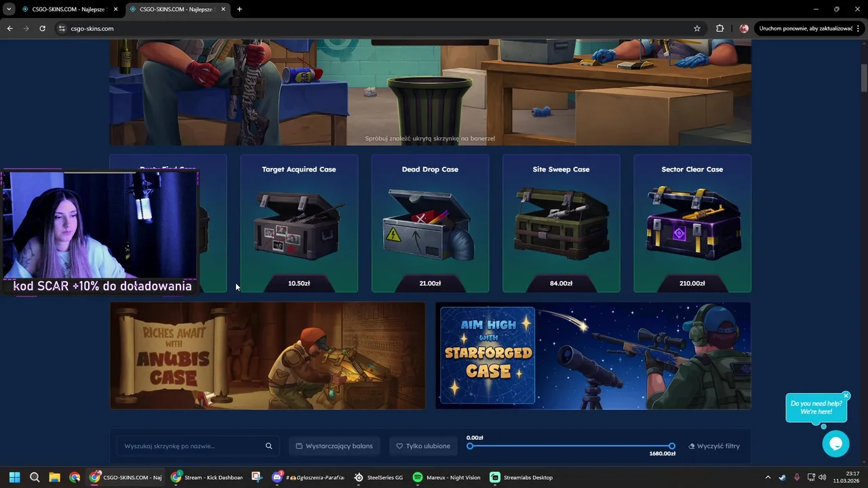The width and height of the screenshot is (868, 488).
Task: Click the maximum price slider handle at 1680.00zł
Action: 671,446
